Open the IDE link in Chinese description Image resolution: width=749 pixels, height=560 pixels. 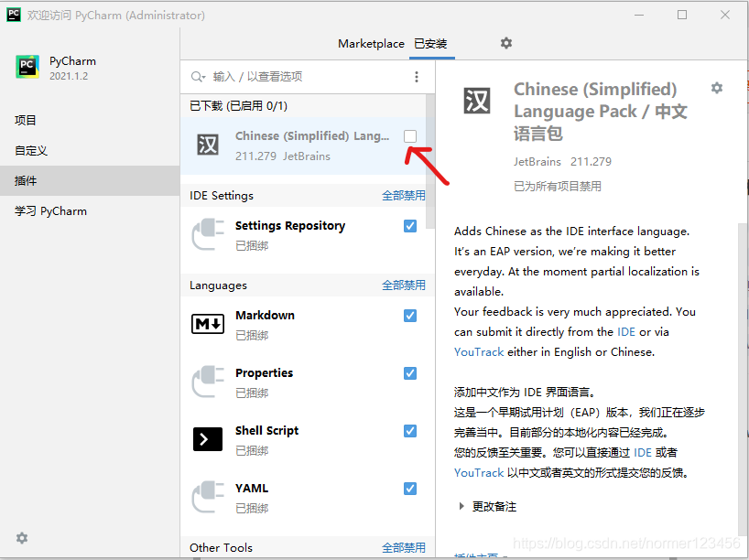pos(643,453)
